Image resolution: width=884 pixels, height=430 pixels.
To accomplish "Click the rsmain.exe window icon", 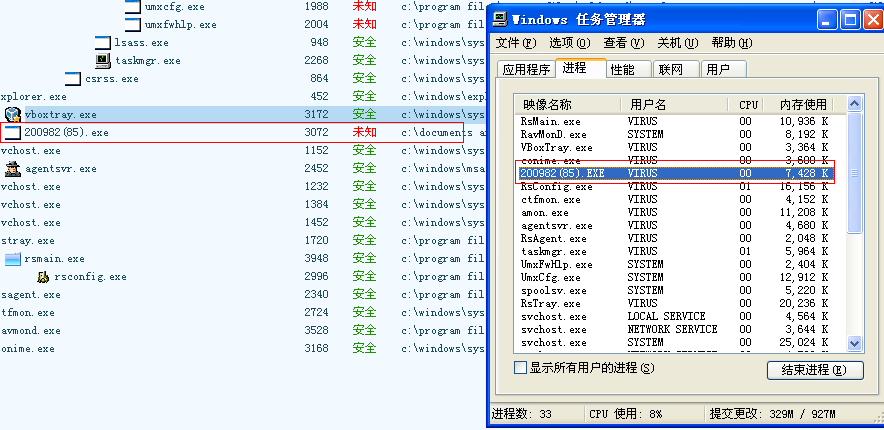I will [13, 259].
